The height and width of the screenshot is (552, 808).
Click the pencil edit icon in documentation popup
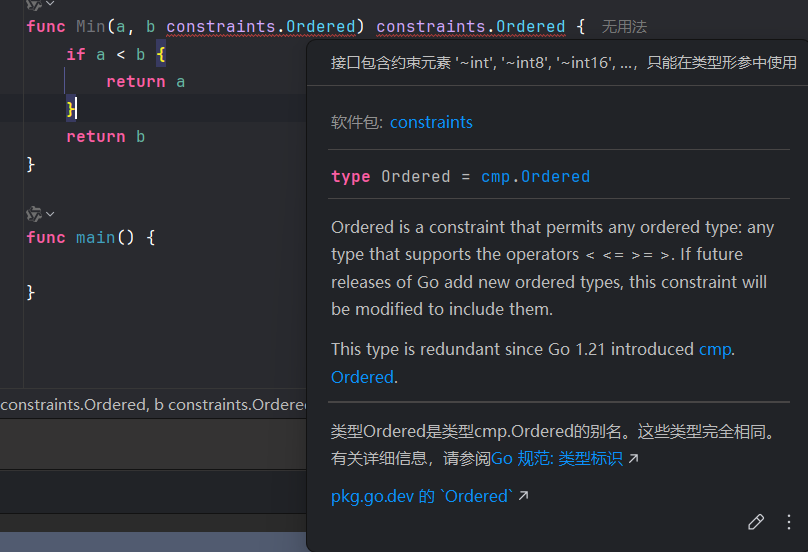[x=756, y=522]
